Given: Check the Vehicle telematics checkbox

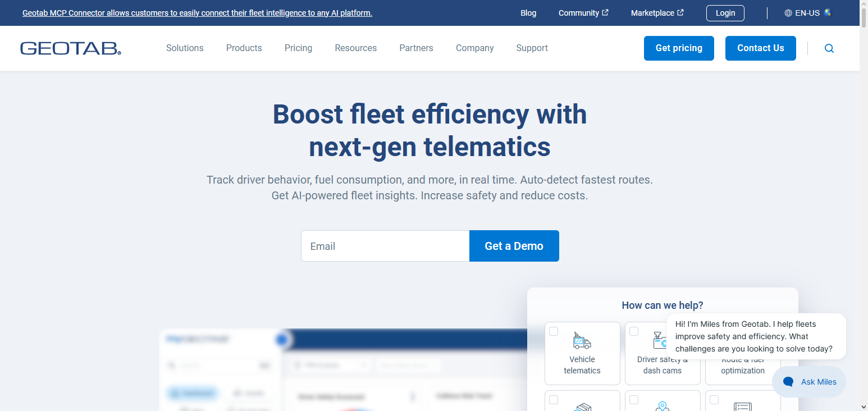Looking at the screenshot, I should 554,331.
